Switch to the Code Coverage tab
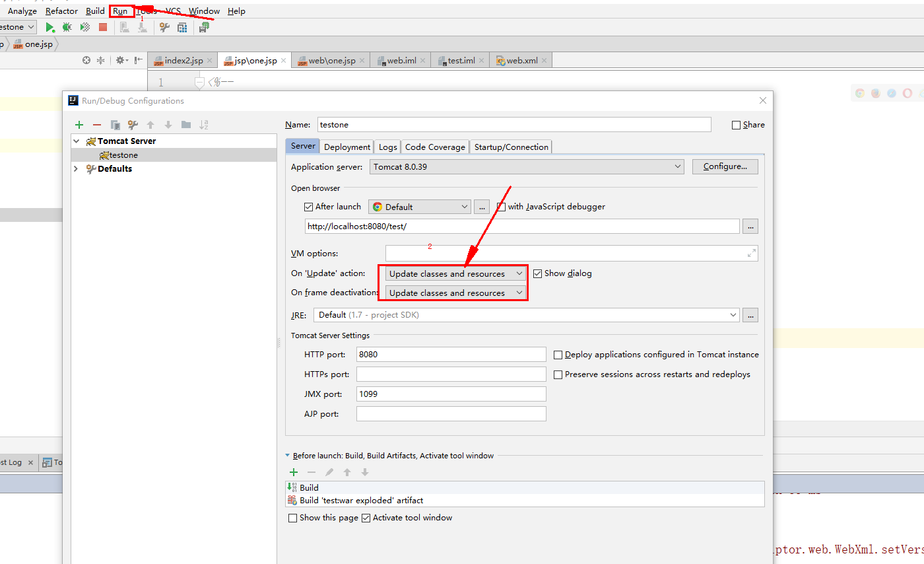This screenshot has height=564, width=924. pyautogui.click(x=435, y=147)
